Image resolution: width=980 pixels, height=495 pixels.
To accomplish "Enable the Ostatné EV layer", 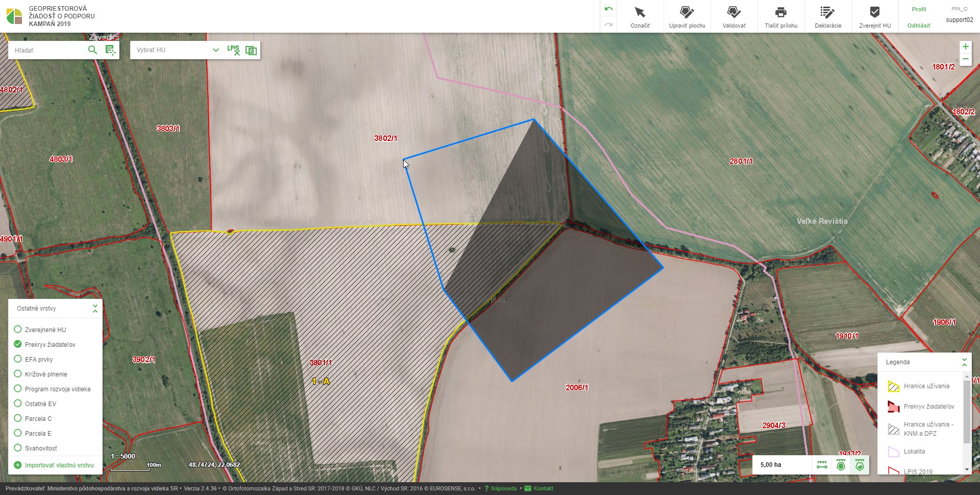I will click(x=18, y=404).
